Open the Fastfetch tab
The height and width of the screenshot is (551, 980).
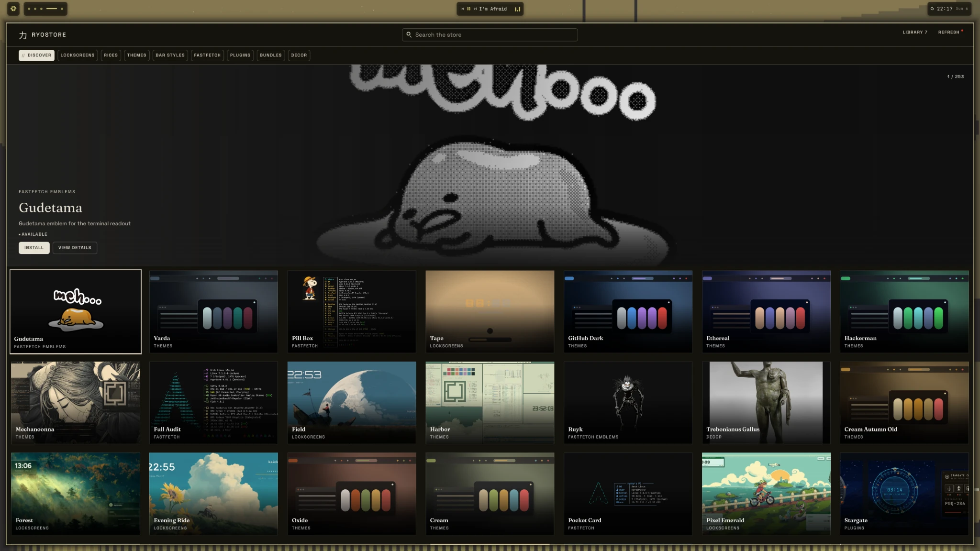207,55
